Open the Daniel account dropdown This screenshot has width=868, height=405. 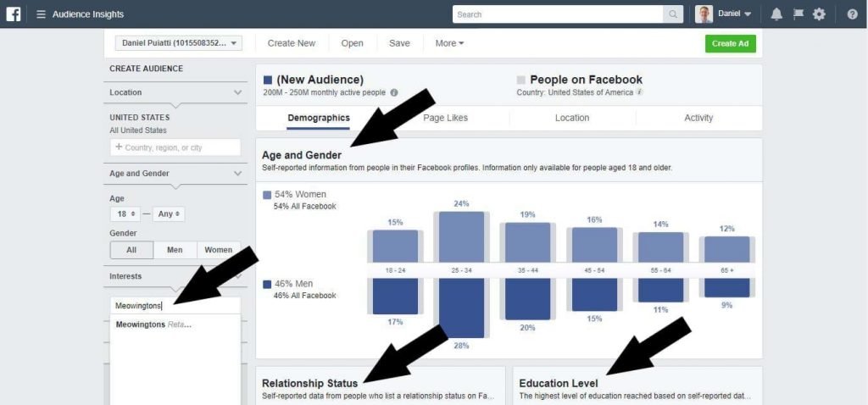coord(735,14)
